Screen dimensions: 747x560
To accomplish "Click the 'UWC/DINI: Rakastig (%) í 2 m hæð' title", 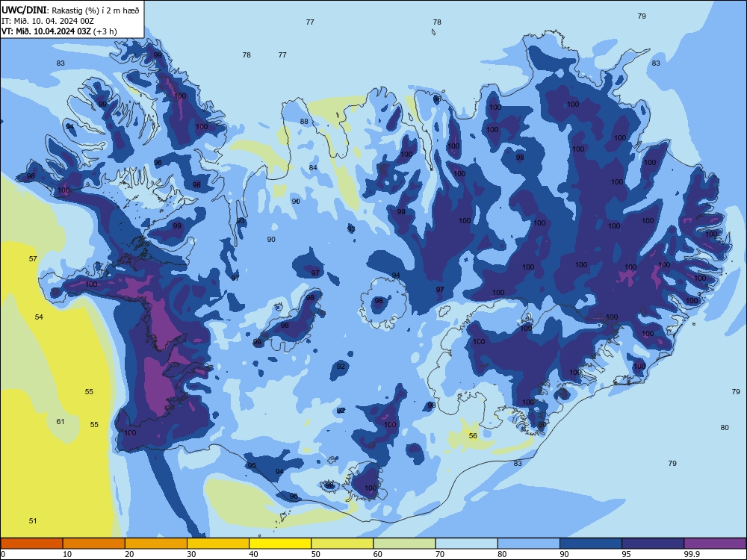I will click(70, 10).
